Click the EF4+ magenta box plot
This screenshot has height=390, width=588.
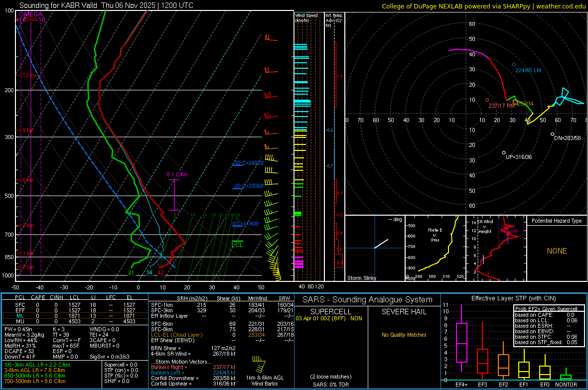pyautogui.click(x=461, y=343)
